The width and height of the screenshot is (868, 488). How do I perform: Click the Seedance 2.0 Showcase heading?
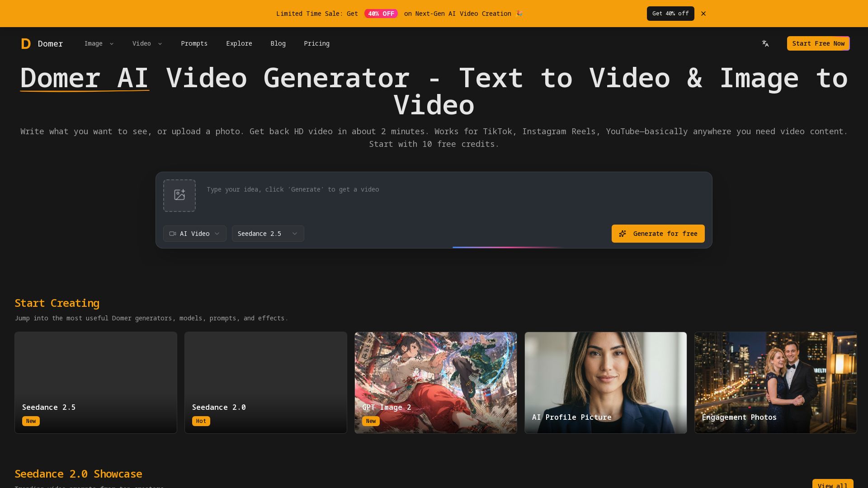78,474
